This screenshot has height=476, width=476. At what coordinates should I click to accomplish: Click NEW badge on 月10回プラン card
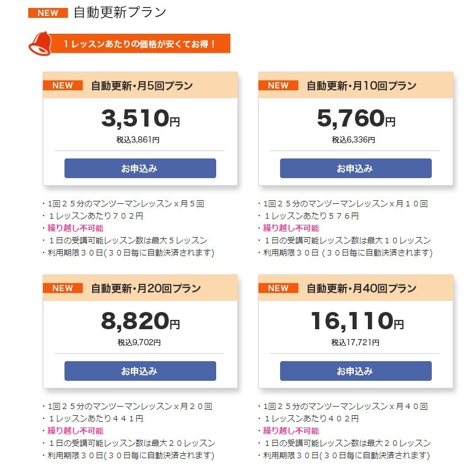278,85
